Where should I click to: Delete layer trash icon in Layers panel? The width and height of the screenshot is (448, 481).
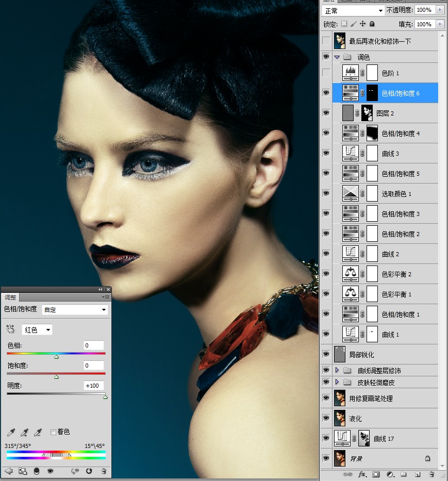coord(432,474)
